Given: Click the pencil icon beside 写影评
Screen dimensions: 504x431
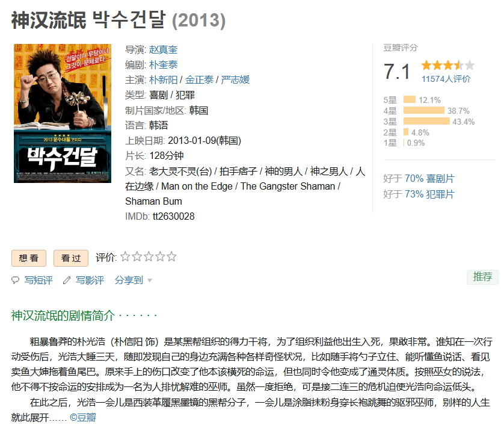Looking at the screenshot, I should [67, 280].
